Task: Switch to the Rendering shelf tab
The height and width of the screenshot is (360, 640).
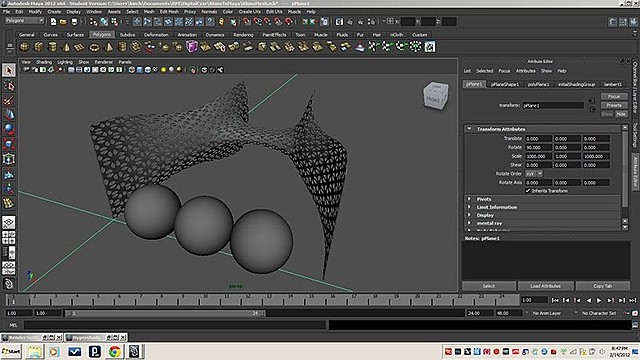Action: click(x=243, y=35)
